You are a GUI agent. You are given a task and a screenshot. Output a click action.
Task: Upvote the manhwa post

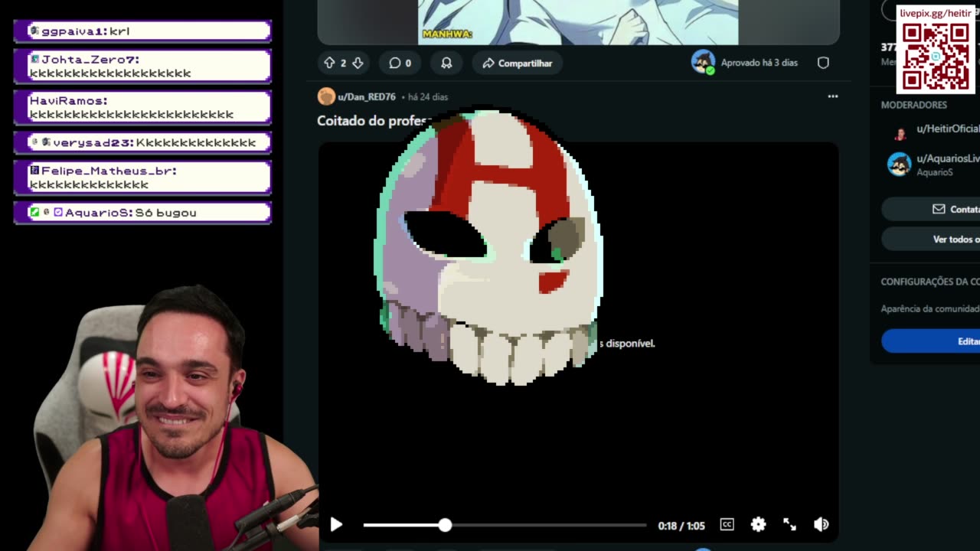click(329, 63)
